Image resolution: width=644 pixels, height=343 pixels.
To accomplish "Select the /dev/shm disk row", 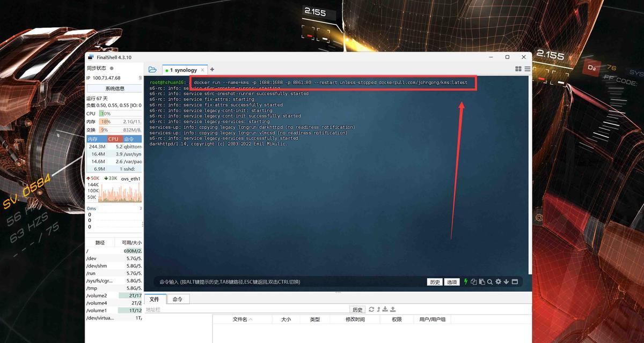I will point(114,266).
